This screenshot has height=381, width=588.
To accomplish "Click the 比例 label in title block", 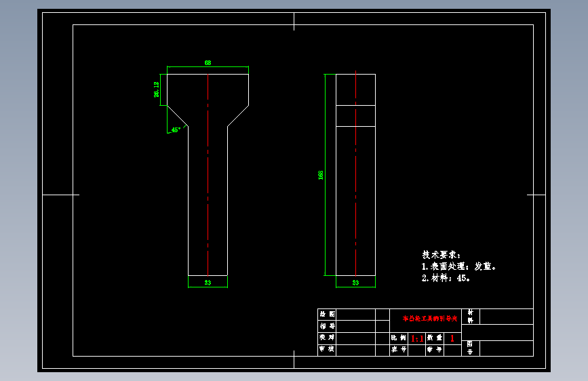I will 399,338.
